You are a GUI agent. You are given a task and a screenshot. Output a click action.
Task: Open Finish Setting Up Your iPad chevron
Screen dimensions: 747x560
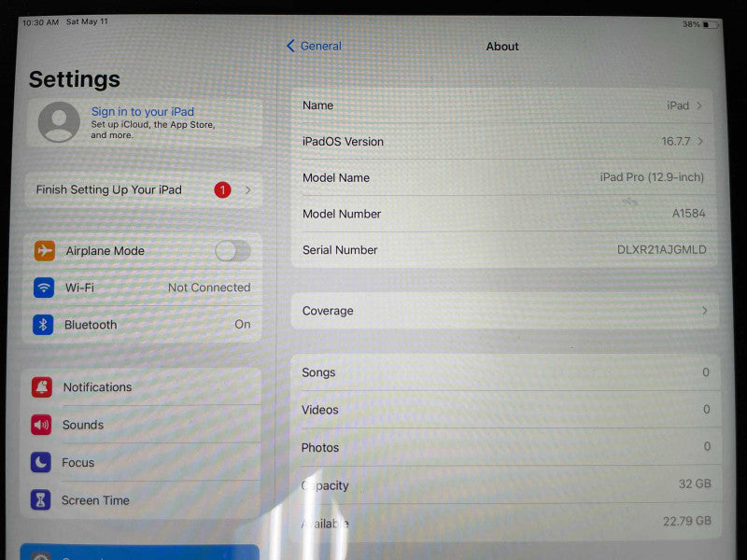[247, 190]
